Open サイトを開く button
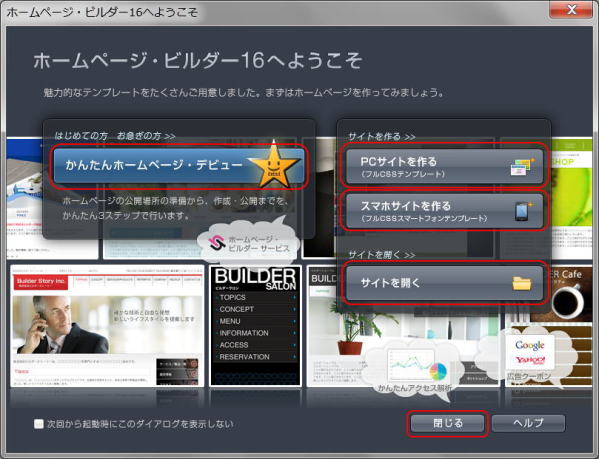 tap(444, 283)
